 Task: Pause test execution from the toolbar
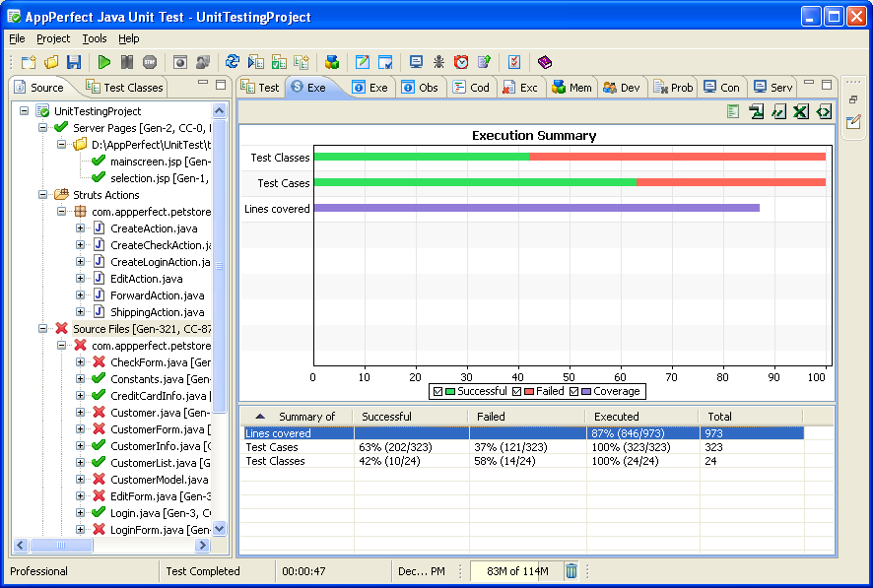pyautogui.click(x=127, y=62)
